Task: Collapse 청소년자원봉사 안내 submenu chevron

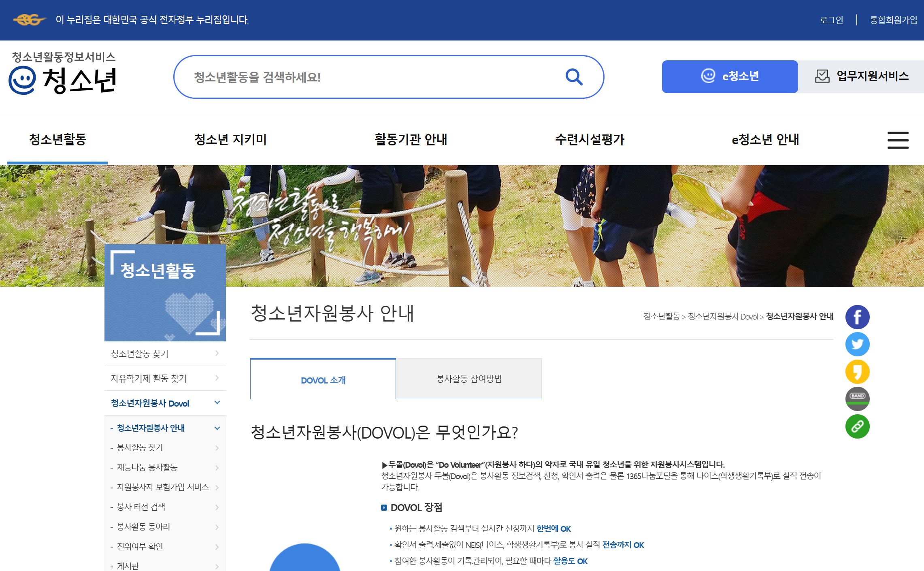Action: point(217,428)
